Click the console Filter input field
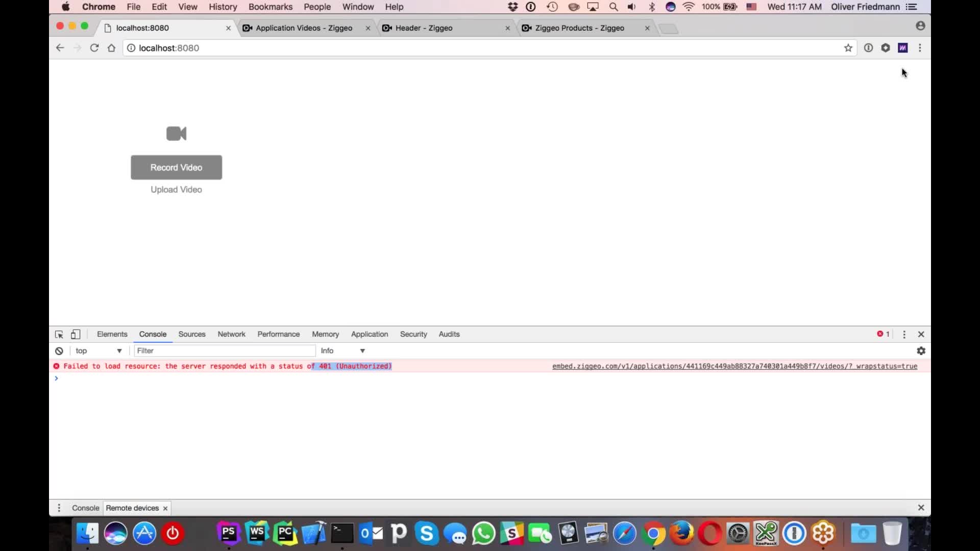The height and width of the screenshot is (551, 980). (225, 351)
